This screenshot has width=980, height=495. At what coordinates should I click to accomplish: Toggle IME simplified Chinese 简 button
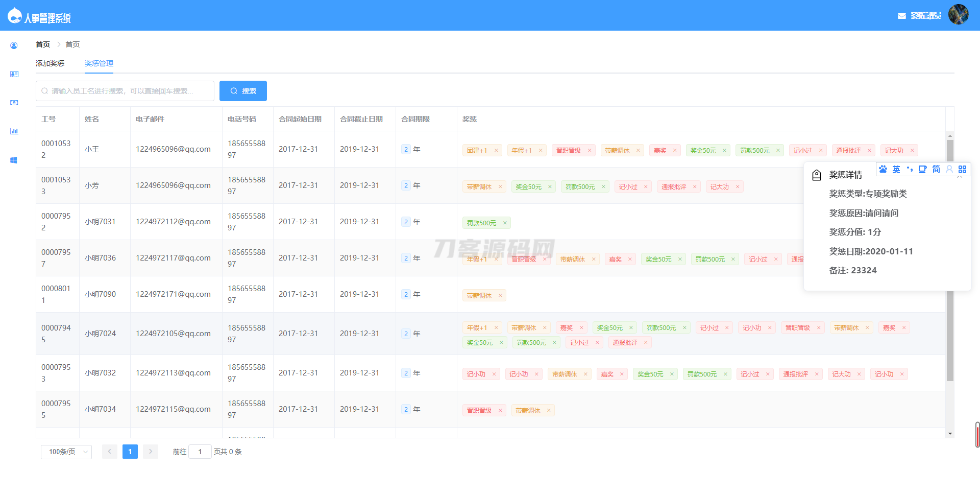[936, 169]
